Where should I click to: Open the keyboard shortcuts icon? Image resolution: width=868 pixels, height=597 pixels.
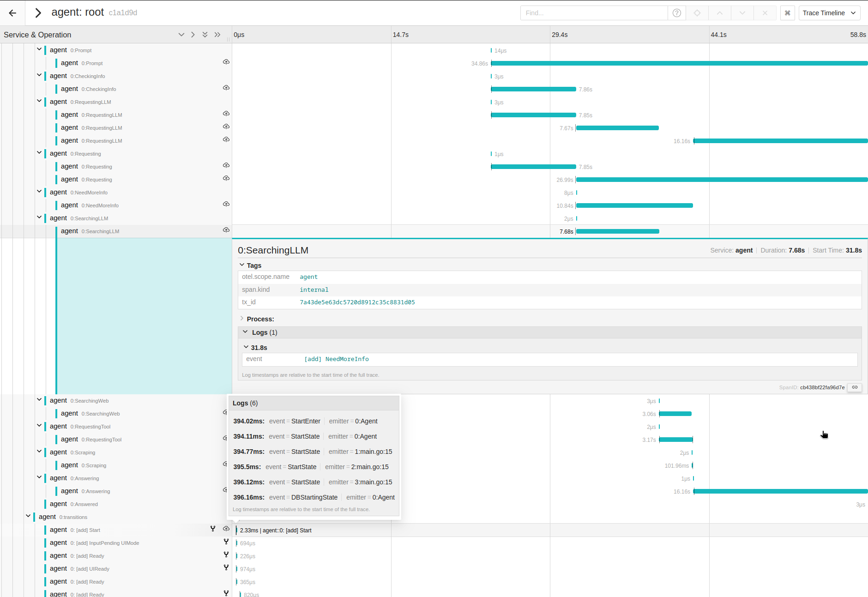point(788,13)
